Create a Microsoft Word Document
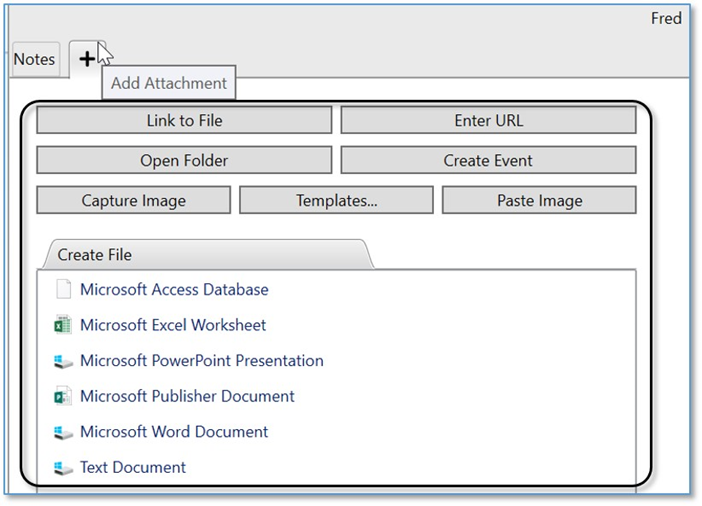This screenshot has height=506, width=702. (x=174, y=432)
